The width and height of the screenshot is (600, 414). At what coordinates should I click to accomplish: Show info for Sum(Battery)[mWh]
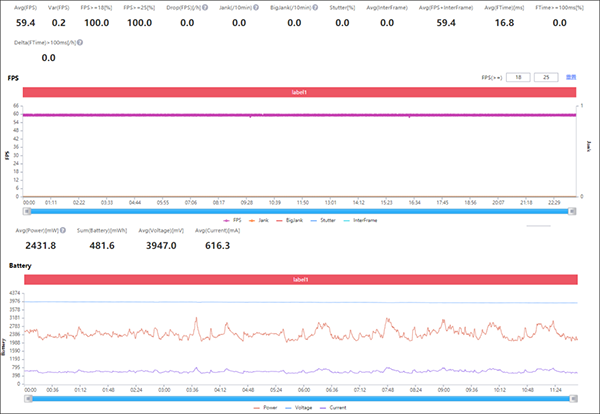coord(129,230)
